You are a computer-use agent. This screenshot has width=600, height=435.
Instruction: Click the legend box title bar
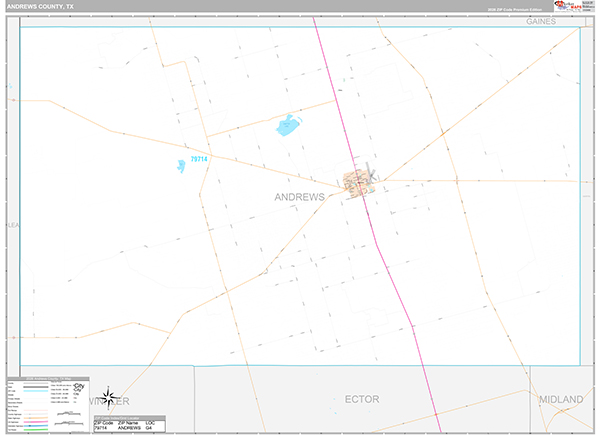point(48,379)
